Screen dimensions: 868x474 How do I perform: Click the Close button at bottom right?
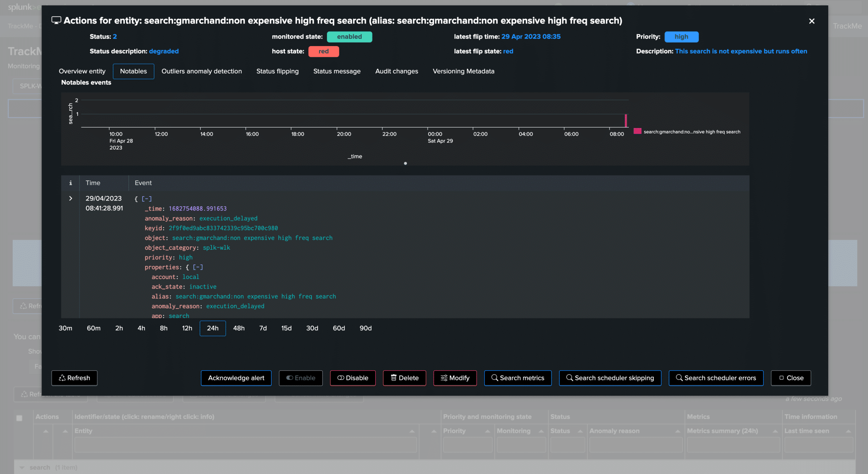791,378
